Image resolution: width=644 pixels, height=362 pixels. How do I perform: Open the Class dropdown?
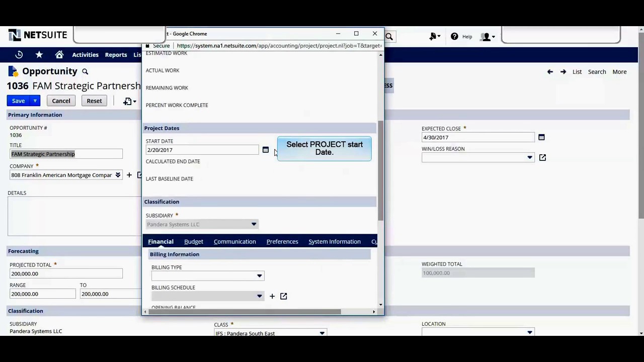(322, 333)
